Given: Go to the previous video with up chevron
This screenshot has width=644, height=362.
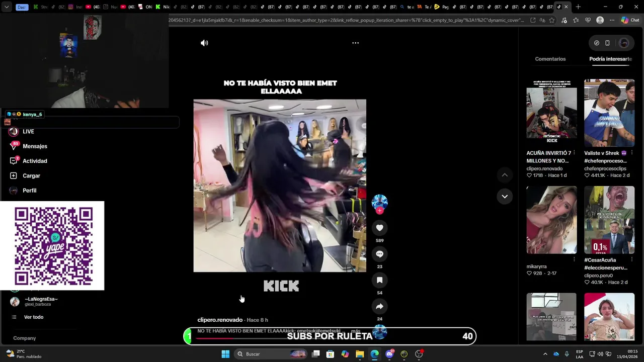Looking at the screenshot, I should pyautogui.click(x=505, y=175).
